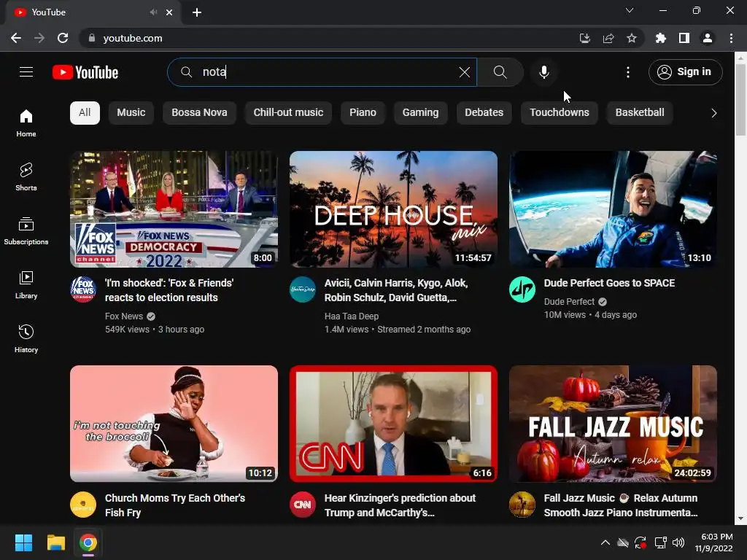Go back with the browser back arrow
Viewport: 747px width, 560px height.
click(16, 38)
